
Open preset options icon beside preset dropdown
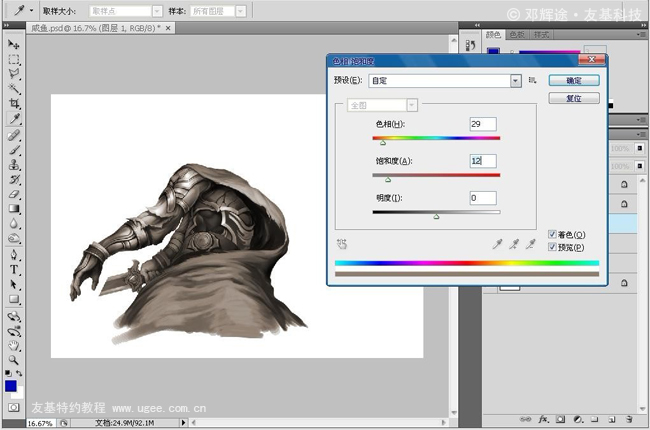pos(532,80)
